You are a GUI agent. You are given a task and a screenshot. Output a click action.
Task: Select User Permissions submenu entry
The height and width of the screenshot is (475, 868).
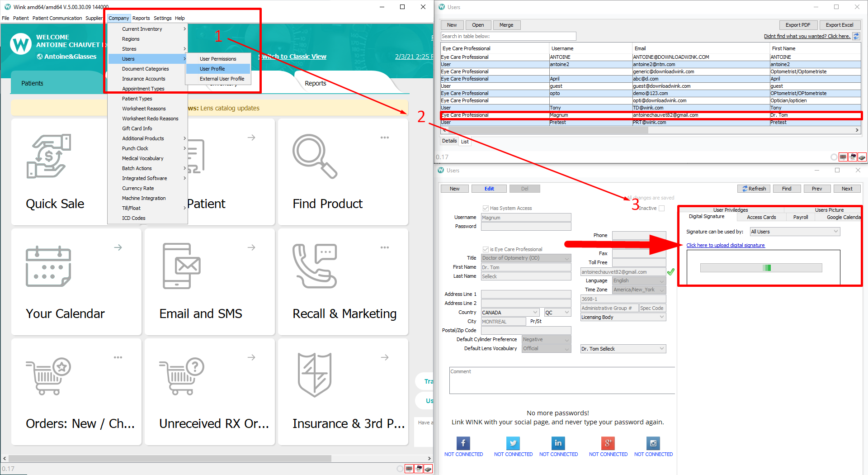click(x=218, y=59)
